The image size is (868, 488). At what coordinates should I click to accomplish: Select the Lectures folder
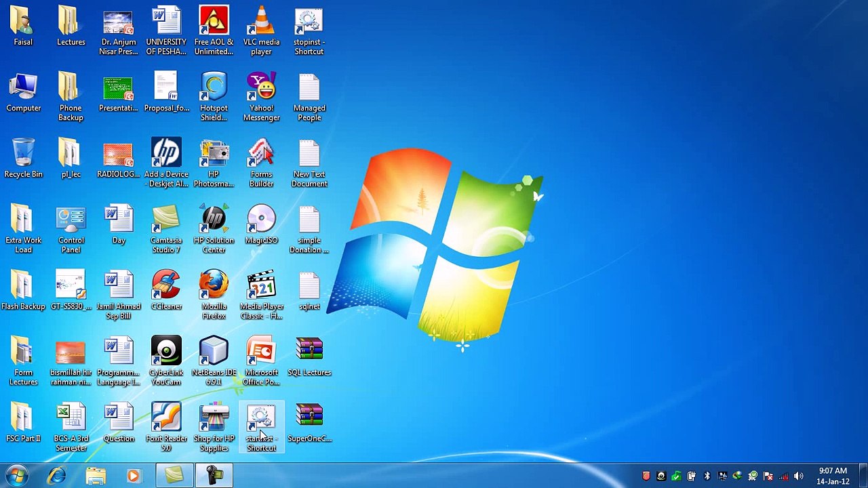point(71,26)
